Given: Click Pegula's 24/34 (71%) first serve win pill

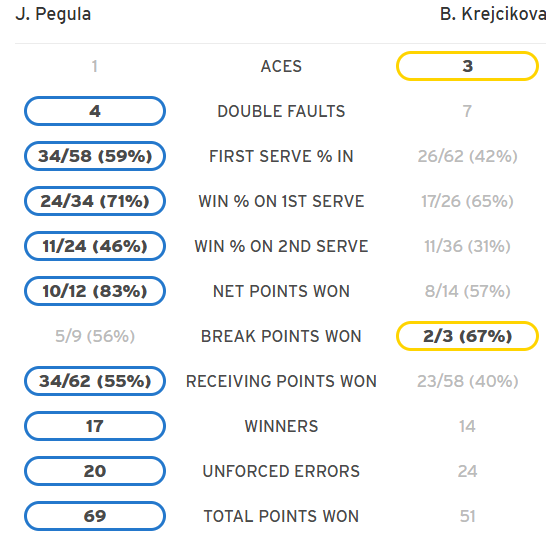Looking at the screenshot, I should [95, 201].
